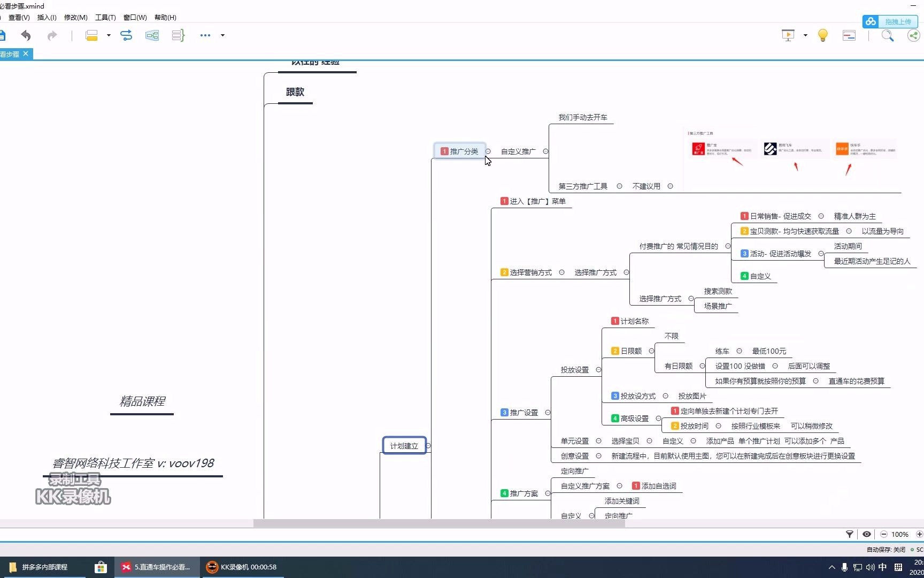Toggle the 中 input language indicator
Screen dimensions: 924x578
[883, 567]
